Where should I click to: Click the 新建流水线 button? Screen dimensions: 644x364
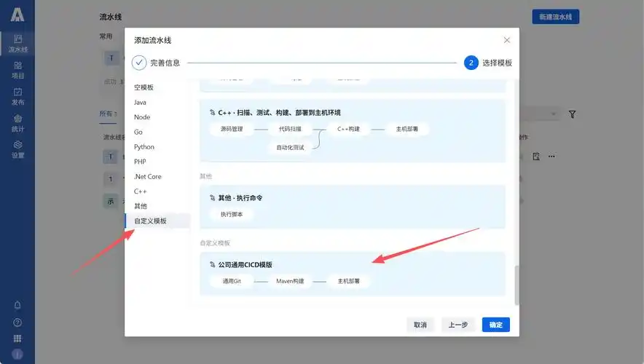coord(555,17)
